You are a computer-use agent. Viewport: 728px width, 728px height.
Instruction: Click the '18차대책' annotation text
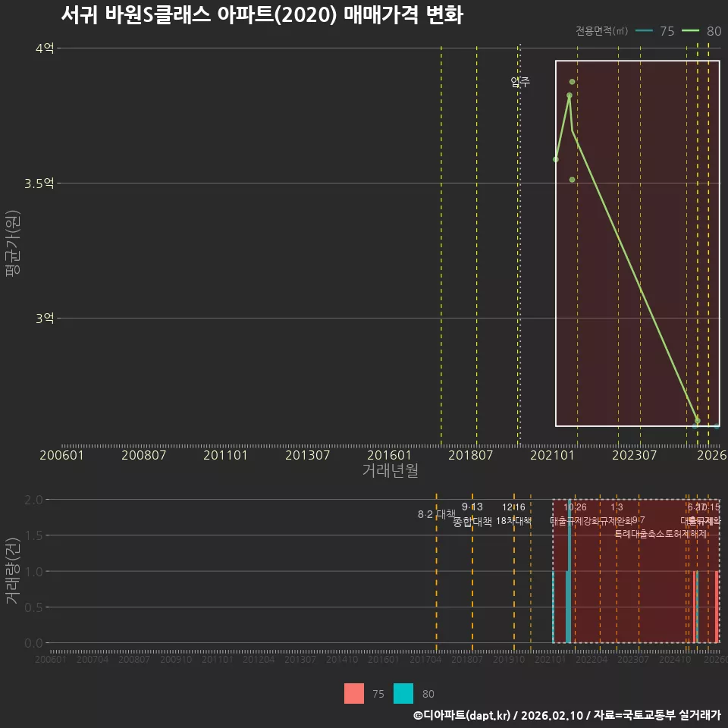pyautogui.click(x=513, y=521)
